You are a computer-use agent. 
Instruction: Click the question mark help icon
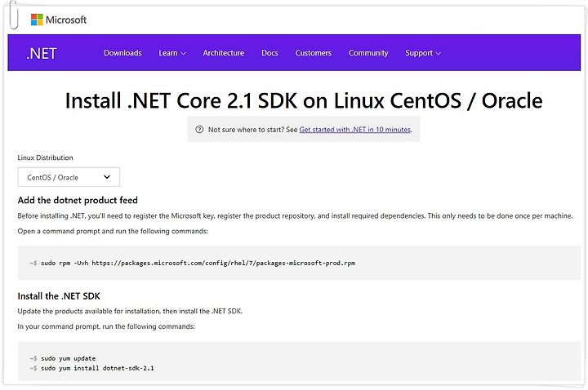click(x=199, y=129)
